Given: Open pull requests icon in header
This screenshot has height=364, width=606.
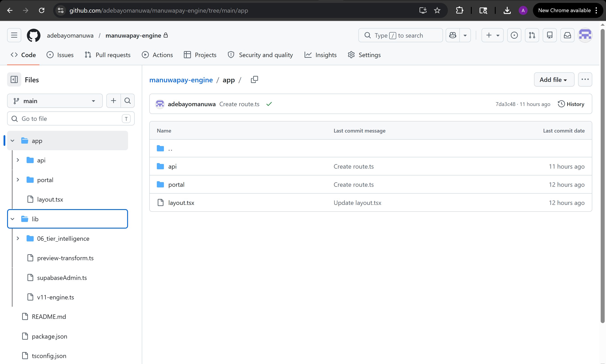Looking at the screenshot, I should (x=532, y=35).
